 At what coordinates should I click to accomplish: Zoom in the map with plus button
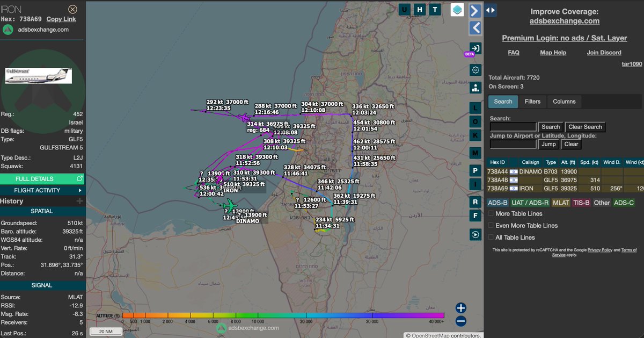[x=461, y=308]
